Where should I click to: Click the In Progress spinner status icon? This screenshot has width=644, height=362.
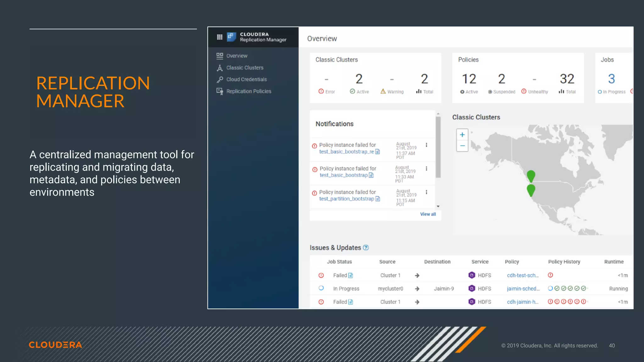[x=321, y=288]
